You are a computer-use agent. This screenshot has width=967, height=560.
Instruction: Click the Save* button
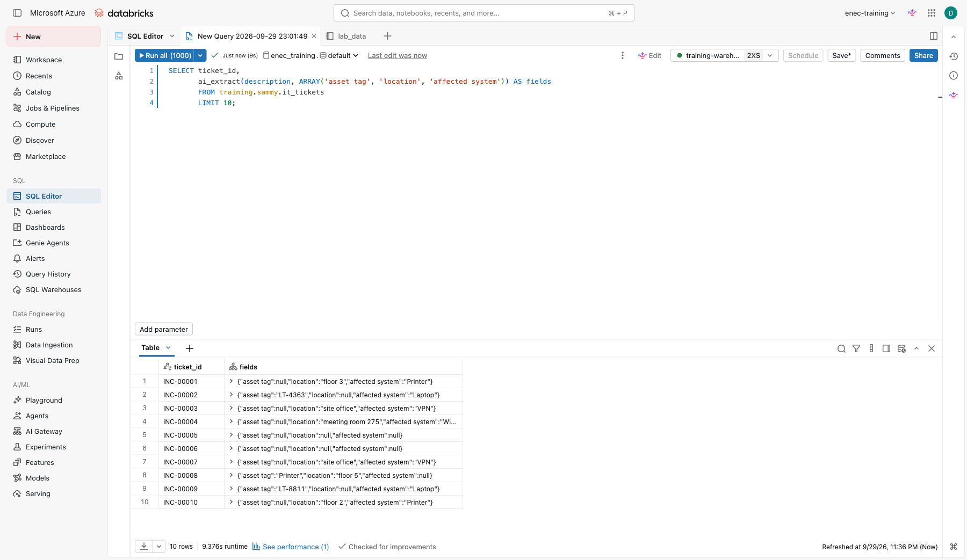(841, 55)
